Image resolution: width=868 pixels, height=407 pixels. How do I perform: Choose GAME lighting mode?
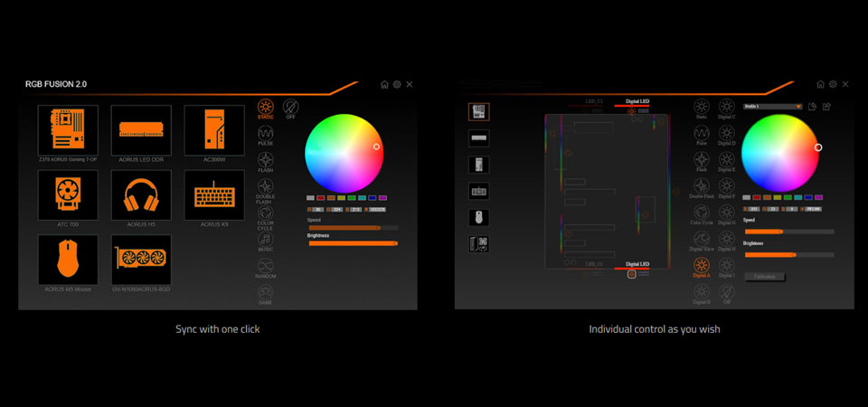(266, 295)
